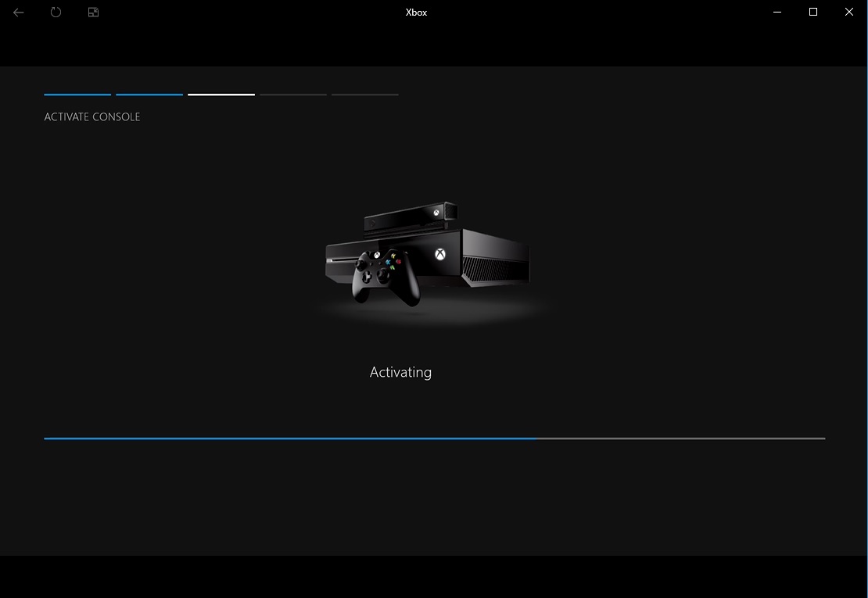
Task: Select the current white step indicator
Action: click(x=221, y=95)
